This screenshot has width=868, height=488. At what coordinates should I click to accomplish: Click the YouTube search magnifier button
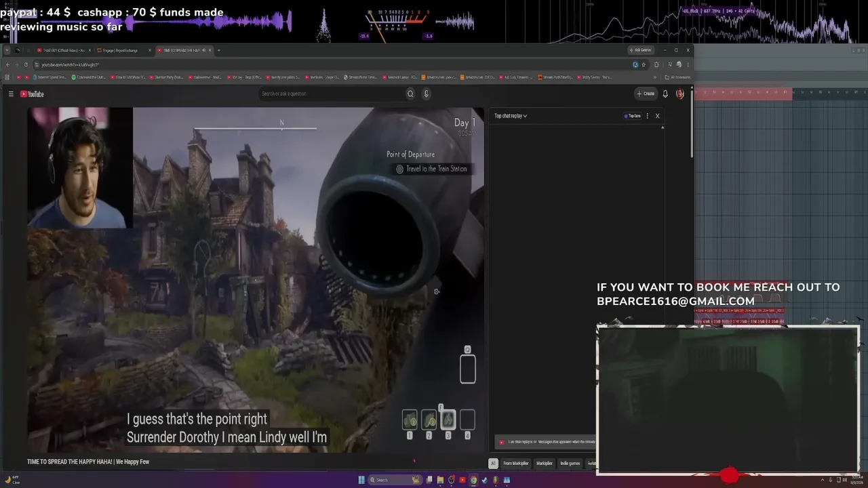point(410,94)
